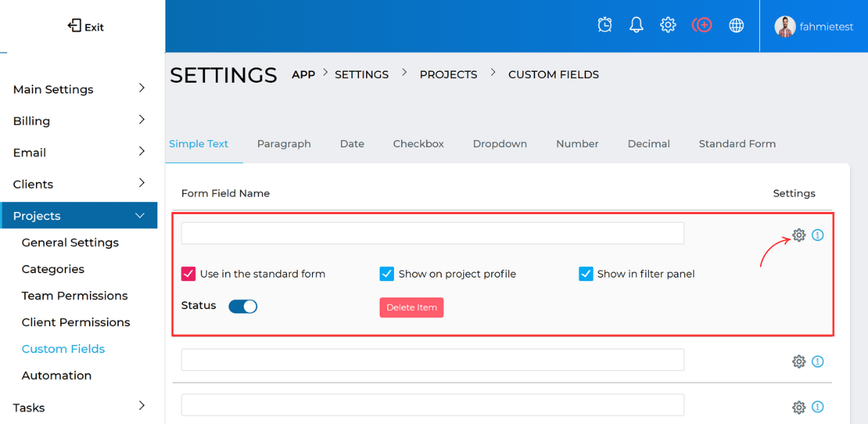Select Custom Fields in the sidebar
This screenshot has height=424, width=868.
[x=63, y=349]
